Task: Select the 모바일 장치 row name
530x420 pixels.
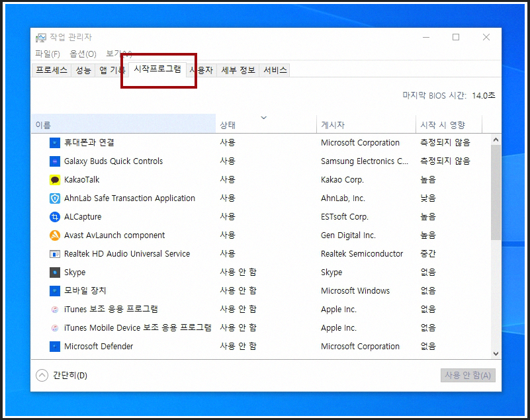Action: pyautogui.click(x=85, y=290)
